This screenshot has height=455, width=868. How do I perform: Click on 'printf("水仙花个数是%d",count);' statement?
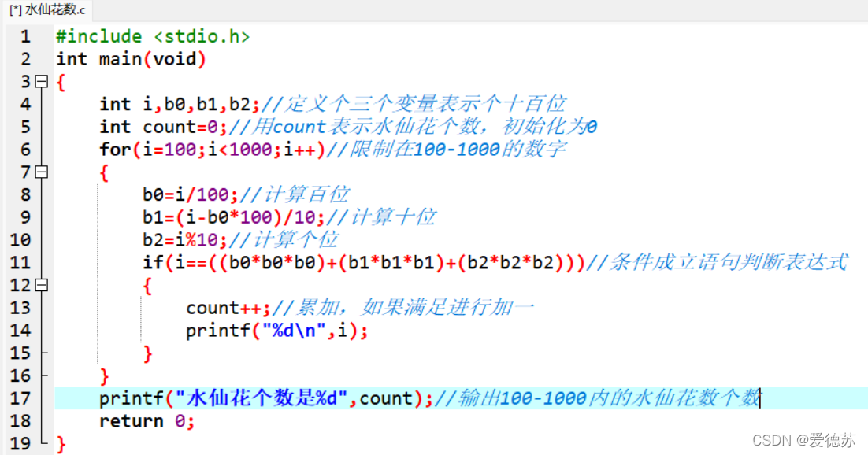tap(266, 398)
